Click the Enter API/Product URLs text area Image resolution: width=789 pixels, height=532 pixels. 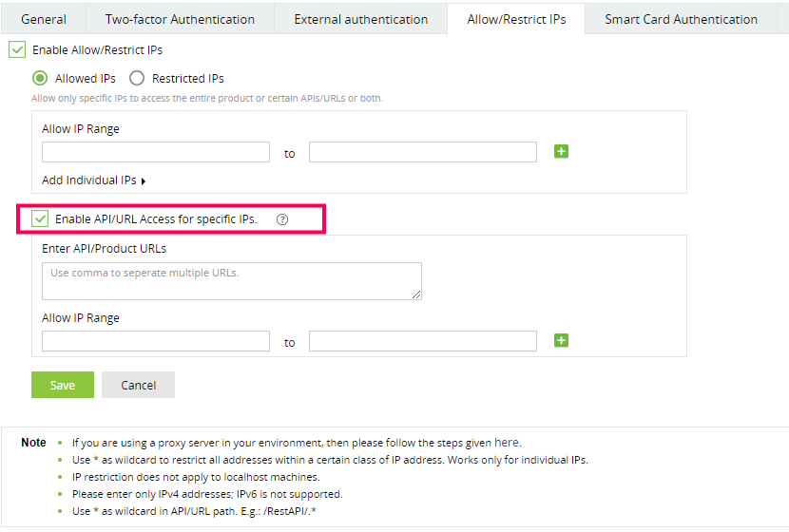[232, 281]
